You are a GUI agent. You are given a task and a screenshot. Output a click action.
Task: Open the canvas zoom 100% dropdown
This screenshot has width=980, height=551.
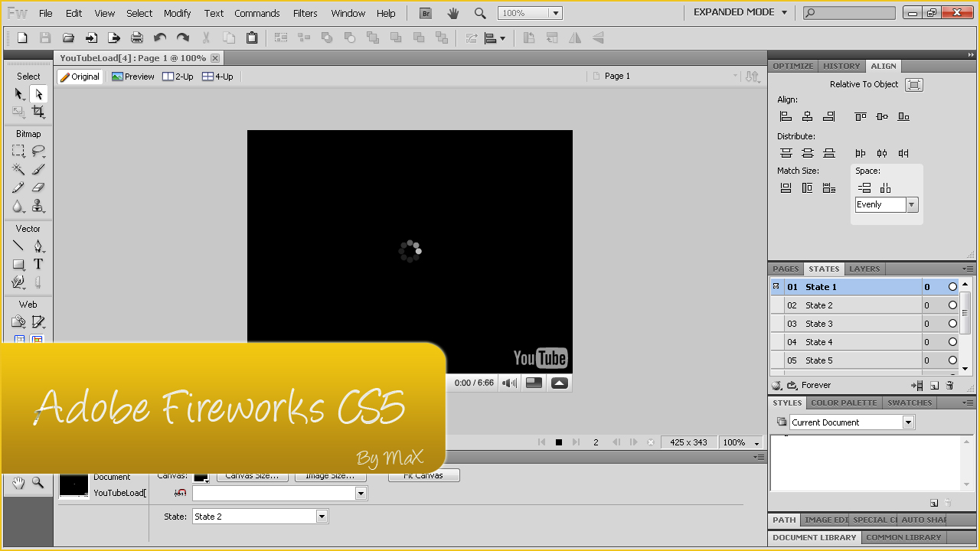tap(742, 442)
